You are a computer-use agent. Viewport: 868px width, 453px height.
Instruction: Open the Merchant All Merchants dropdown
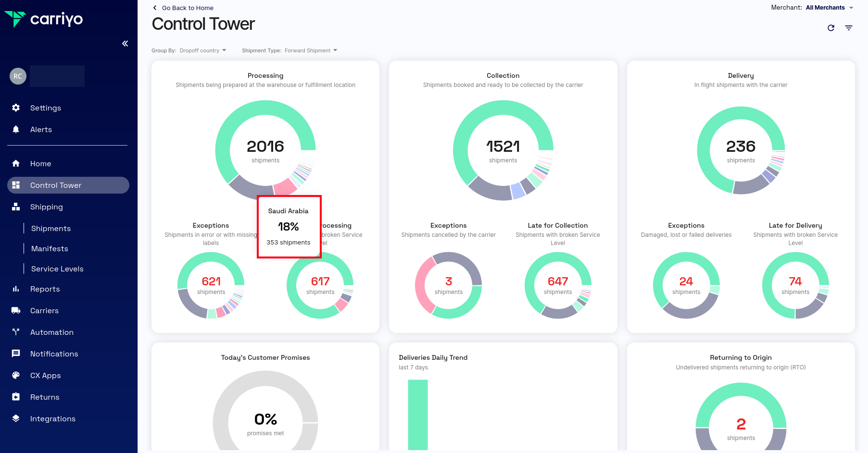[830, 8]
